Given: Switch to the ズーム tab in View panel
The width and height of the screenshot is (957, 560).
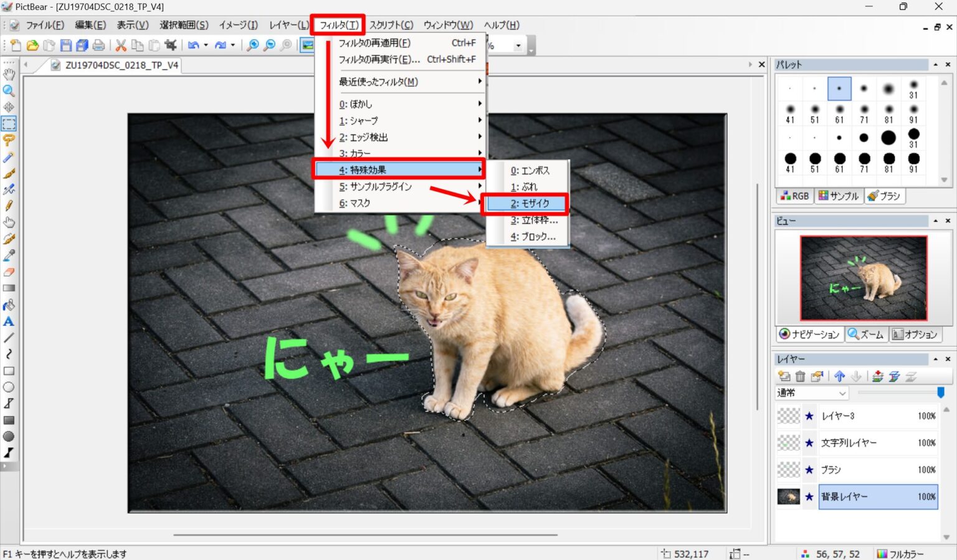Looking at the screenshot, I should tap(866, 335).
